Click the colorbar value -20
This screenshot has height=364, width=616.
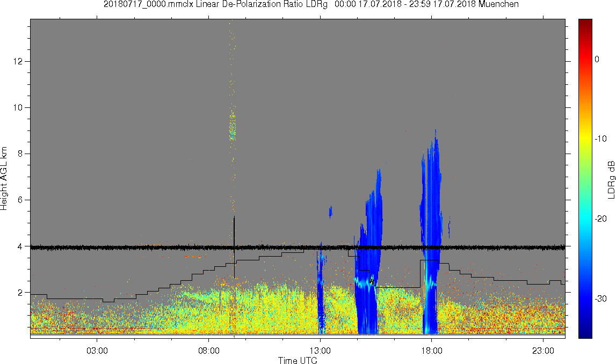pos(600,219)
